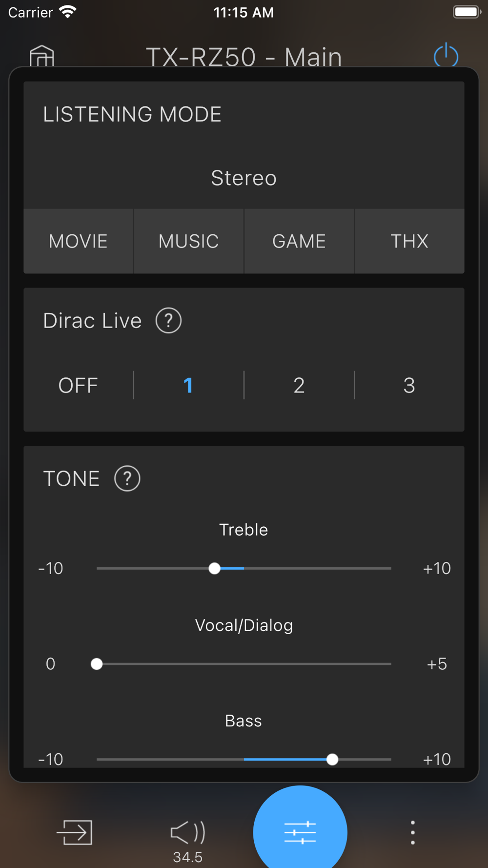Choose the THX listening mode

(x=410, y=241)
